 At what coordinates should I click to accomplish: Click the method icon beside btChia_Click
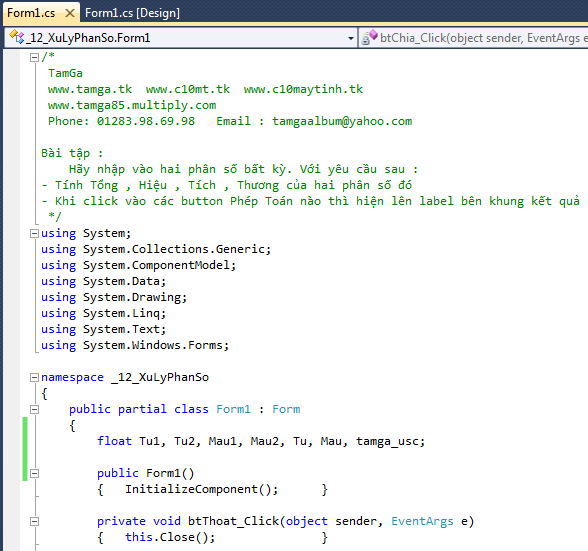369,37
